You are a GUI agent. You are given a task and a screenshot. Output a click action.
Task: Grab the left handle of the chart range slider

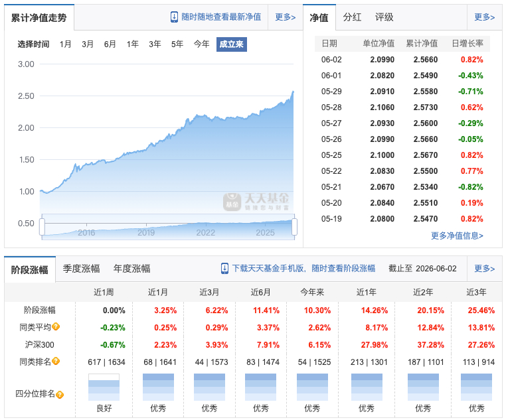click(42, 227)
